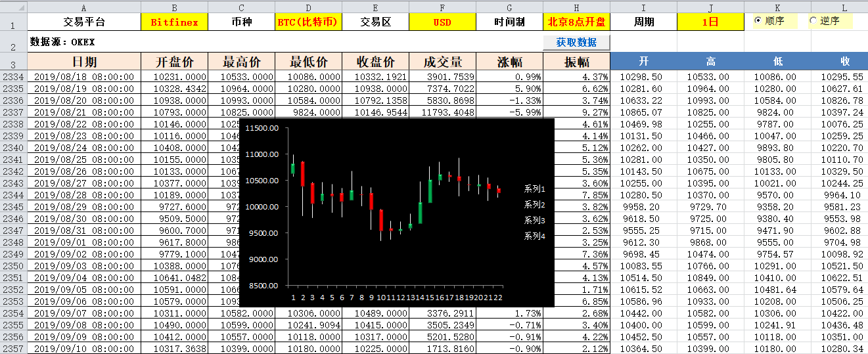Click amplitude cell 7.85%

(576, 195)
